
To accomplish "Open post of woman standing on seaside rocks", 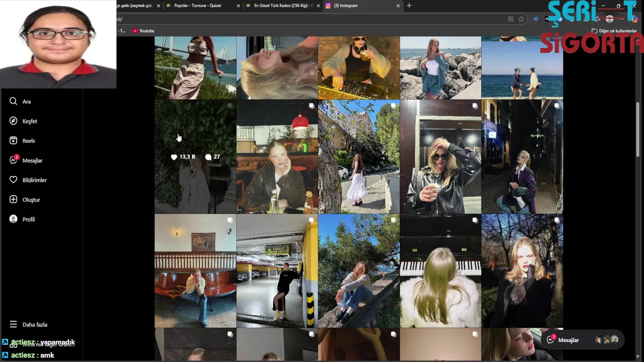I will [x=440, y=67].
